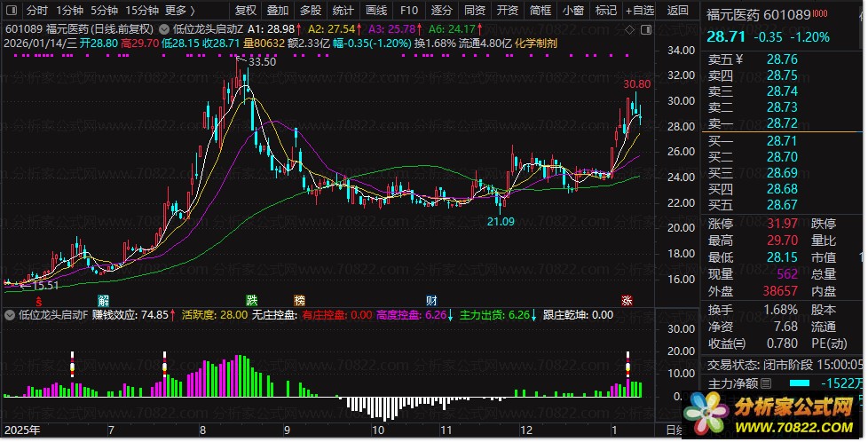Click the 化学制剂 industry link
The width and height of the screenshot is (868, 442).
tap(536, 43)
